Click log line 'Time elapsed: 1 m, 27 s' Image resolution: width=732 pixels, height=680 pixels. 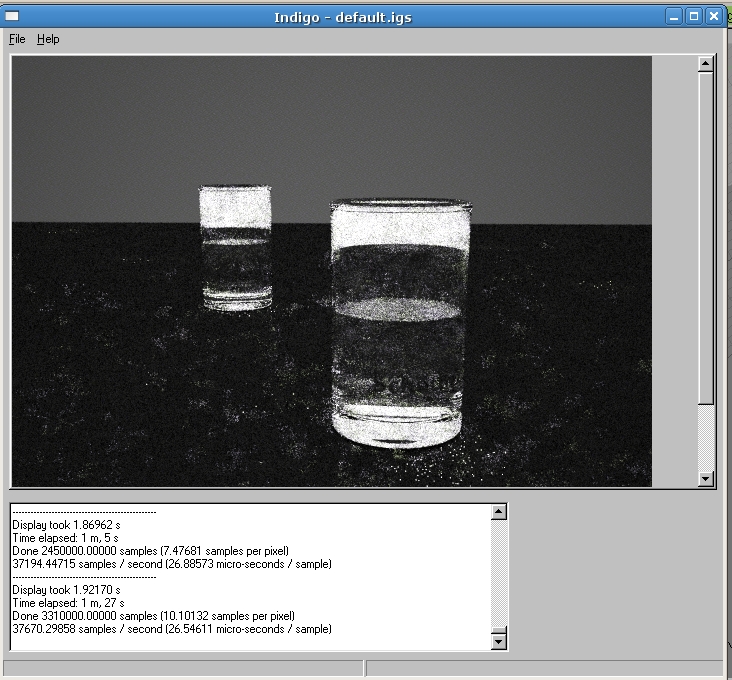click(68, 603)
